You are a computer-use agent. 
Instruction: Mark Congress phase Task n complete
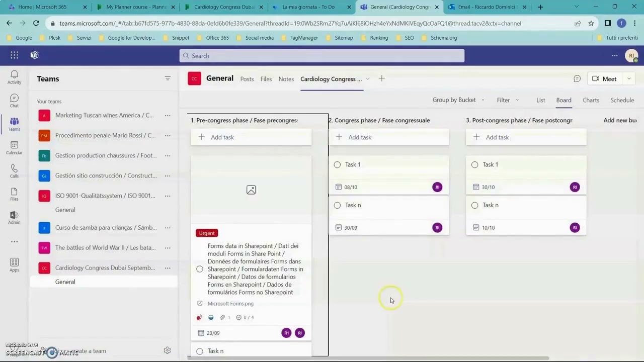(x=337, y=205)
